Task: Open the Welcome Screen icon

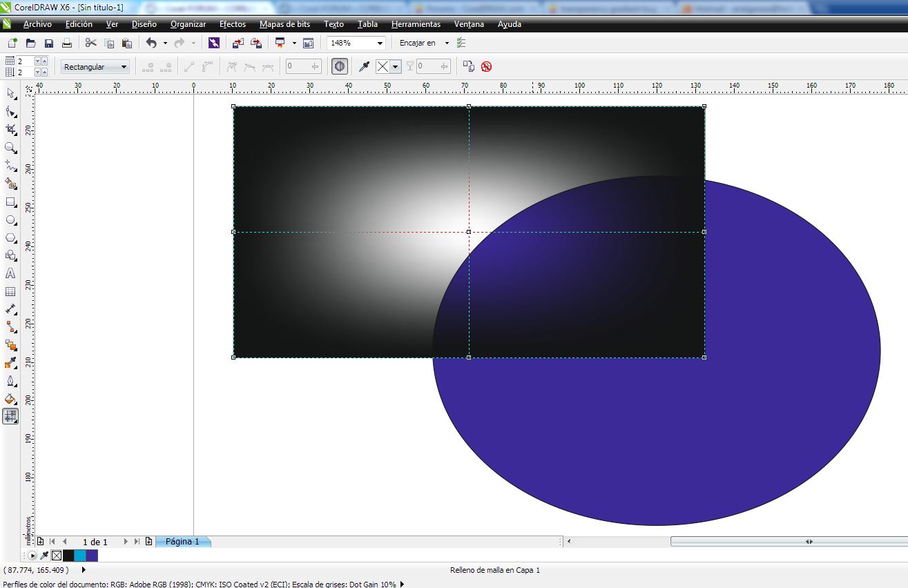Action: (x=308, y=43)
